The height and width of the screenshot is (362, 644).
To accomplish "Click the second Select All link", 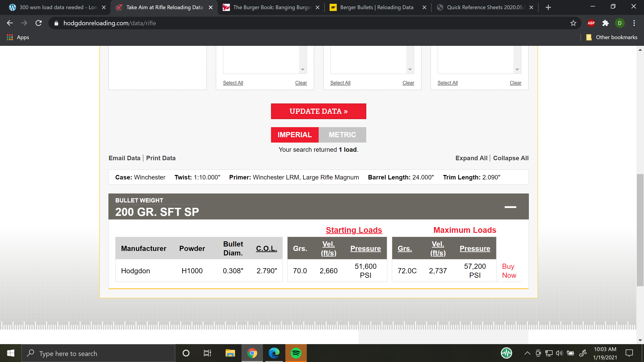I will [x=340, y=83].
